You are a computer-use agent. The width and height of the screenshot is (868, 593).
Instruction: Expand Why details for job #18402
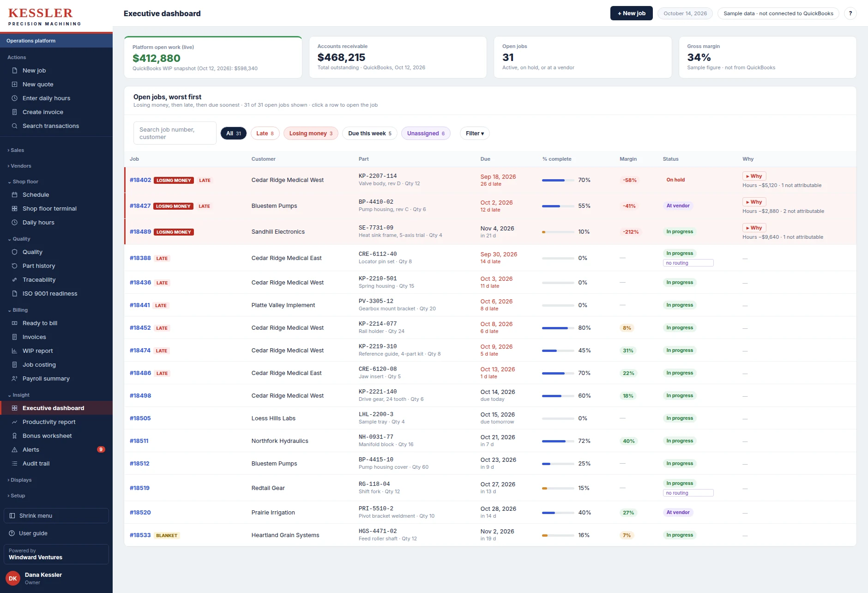point(754,176)
